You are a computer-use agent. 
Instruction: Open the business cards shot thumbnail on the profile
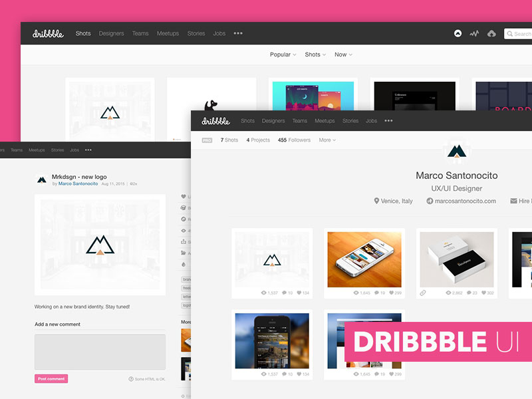[x=457, y=259]
